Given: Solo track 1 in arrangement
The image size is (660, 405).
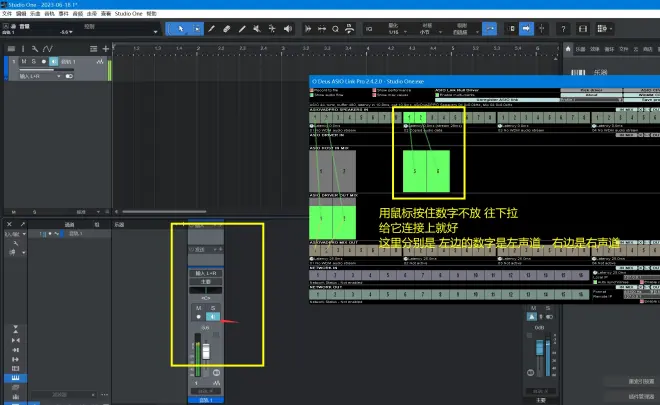Looking at the screenshot, I should pyautogui.click(x=34, y=61).
